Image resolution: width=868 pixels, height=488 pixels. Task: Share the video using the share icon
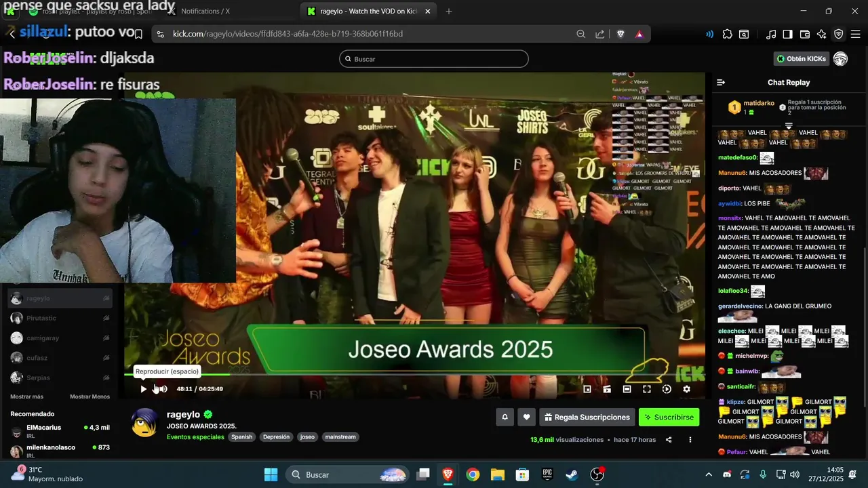(x=669, y=440)
